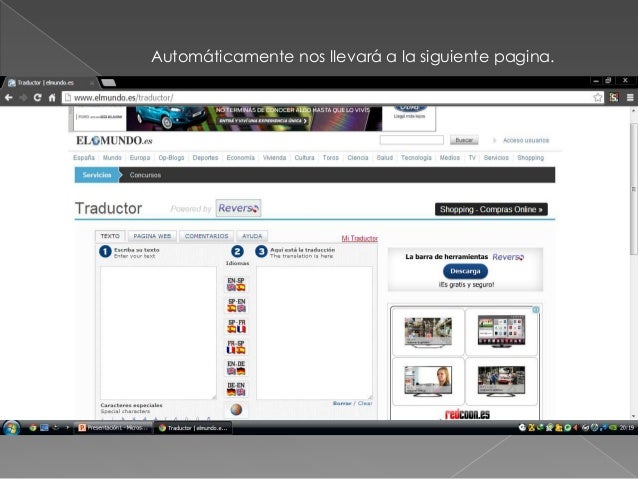Open the Europa navigation section
The height and width of the screenshot is (479, 638).
click(140, 157)
